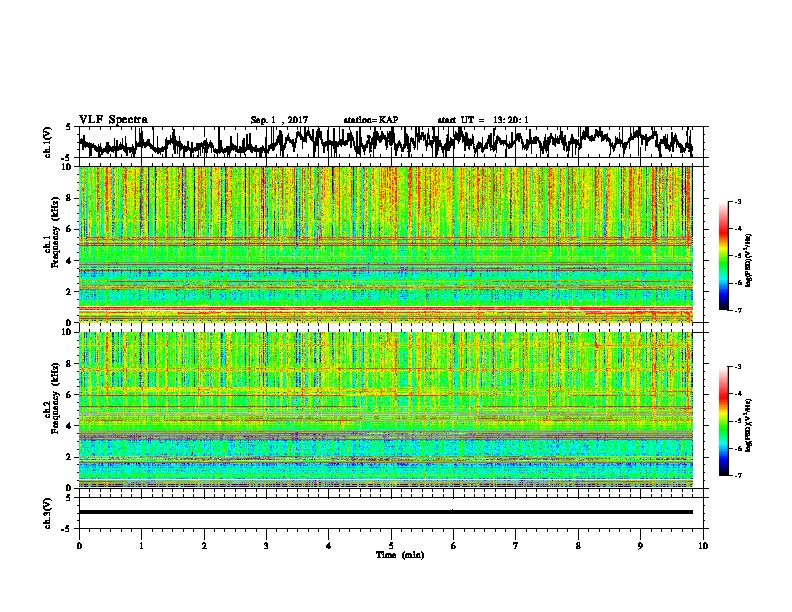Select the "ch.1(V)" axis label
Screen dimensions: 792x612
point(46,142)
